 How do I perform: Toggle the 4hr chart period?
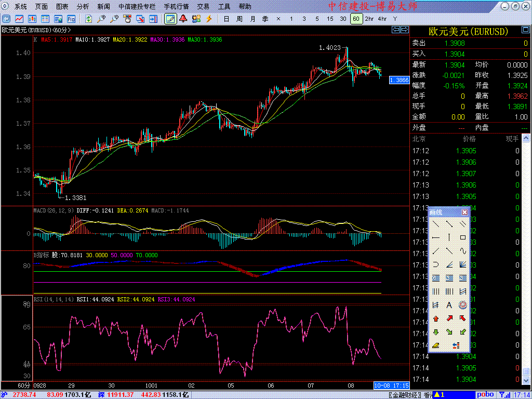point(382,19)
